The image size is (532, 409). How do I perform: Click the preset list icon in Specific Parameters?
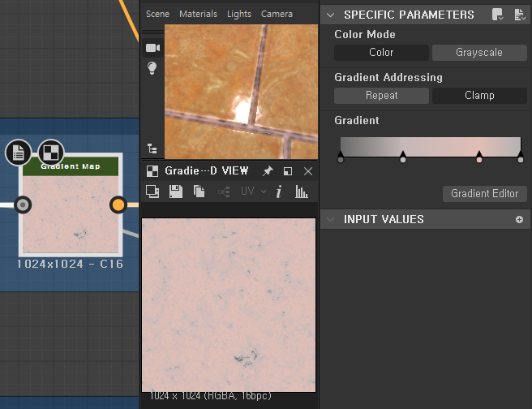click(520, 15)
